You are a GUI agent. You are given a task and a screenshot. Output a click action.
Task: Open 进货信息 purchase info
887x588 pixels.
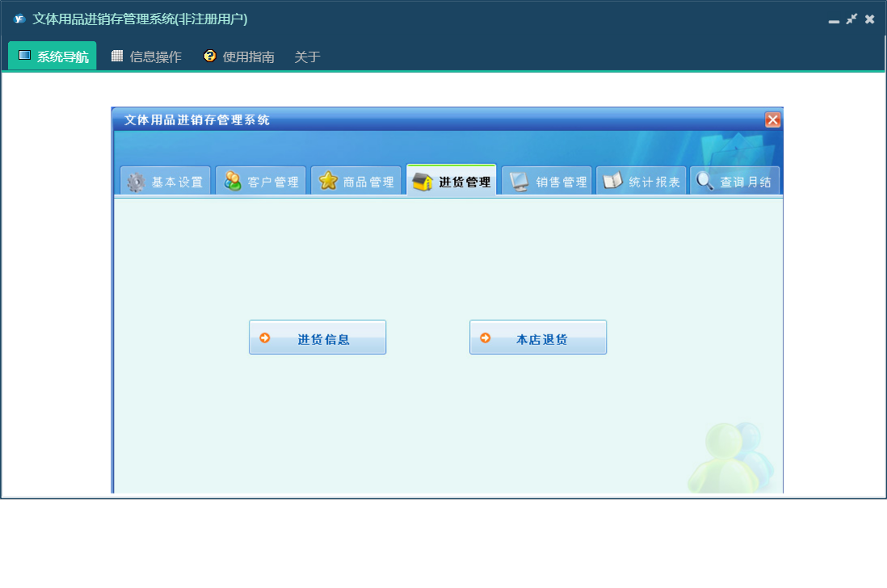[x=317, y=338]
